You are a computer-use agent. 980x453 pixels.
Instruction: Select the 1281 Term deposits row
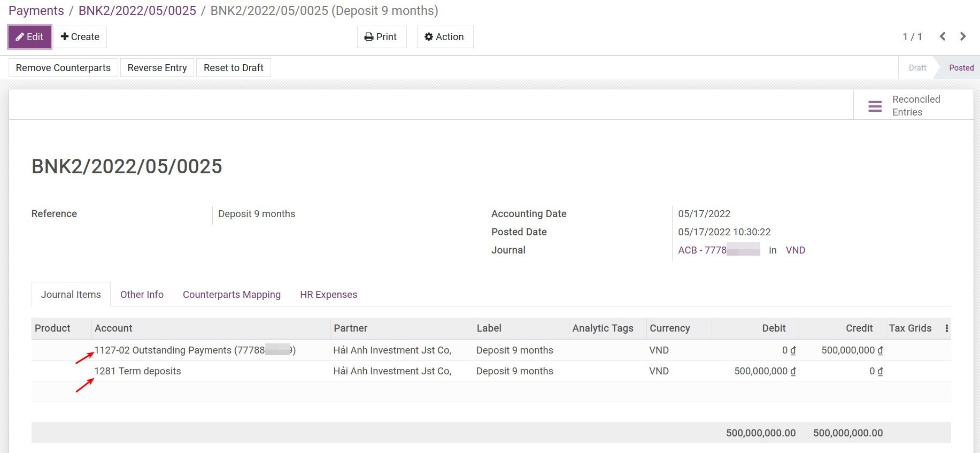(138, 371)
